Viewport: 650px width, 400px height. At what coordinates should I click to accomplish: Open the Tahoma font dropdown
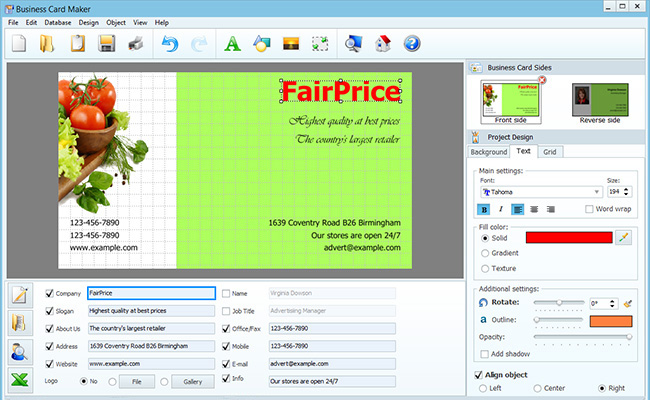click(540, 191)
